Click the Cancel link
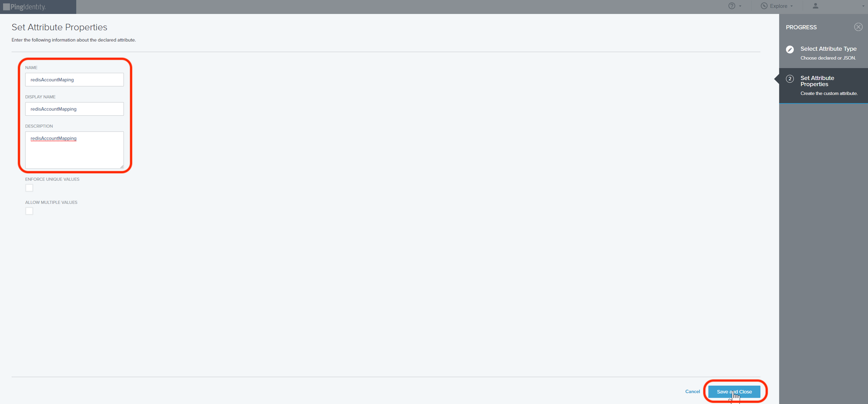 (693, 391)
